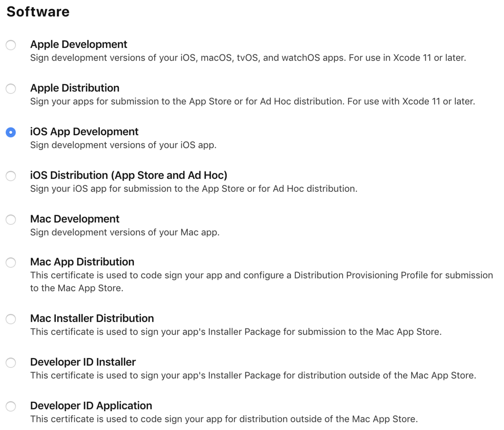Click description 'code sign your app for distribution outside'

point(224,420)
